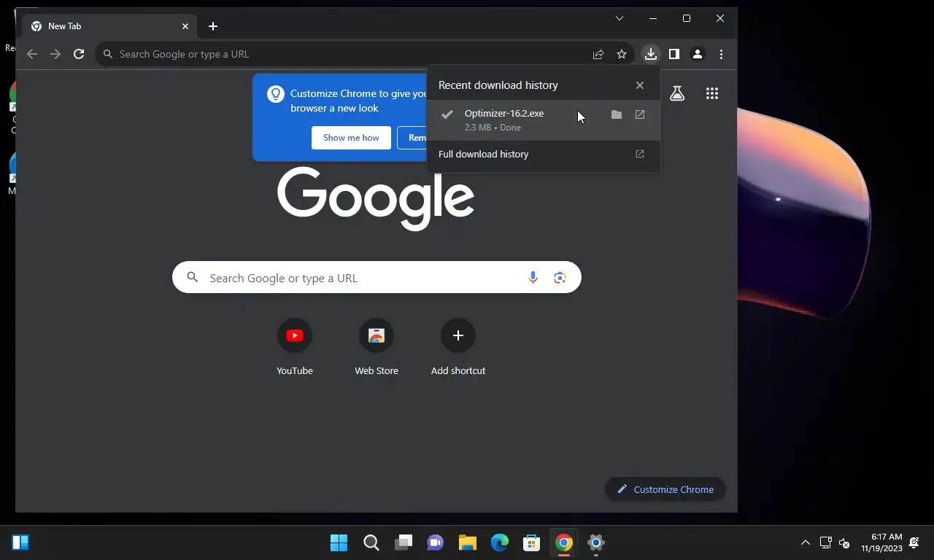The width and height of the screenshot is (934, 560).
Task: Launch Microsoft Edge from the taskbar
Action: click(x=500, y=542)
